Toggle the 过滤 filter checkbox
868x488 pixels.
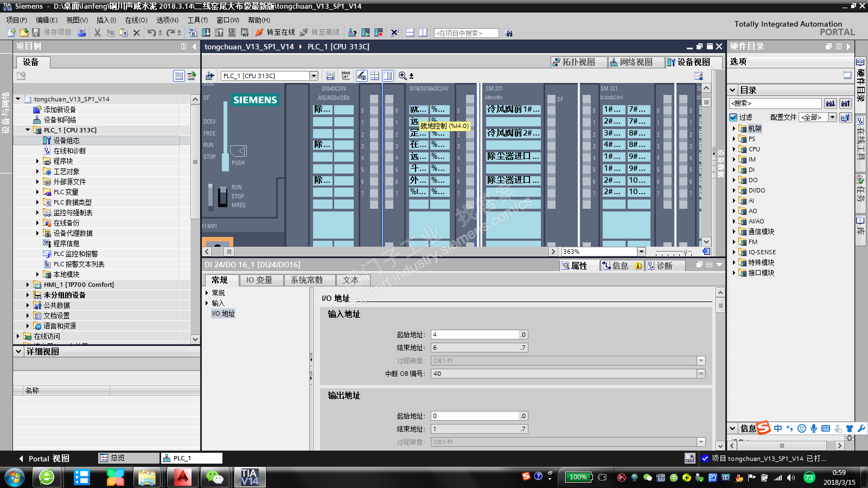tap(733, 117)
